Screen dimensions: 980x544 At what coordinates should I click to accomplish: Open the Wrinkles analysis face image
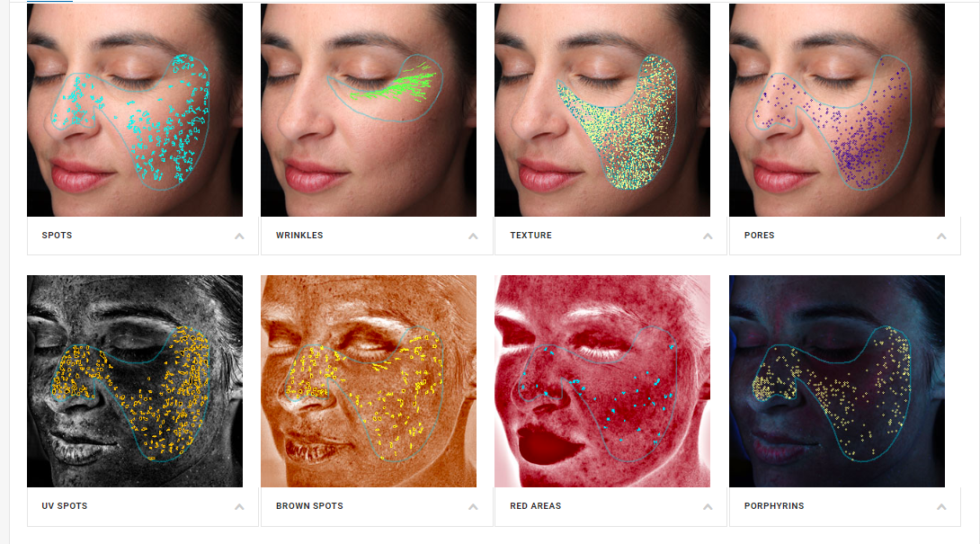pos(369,110)
